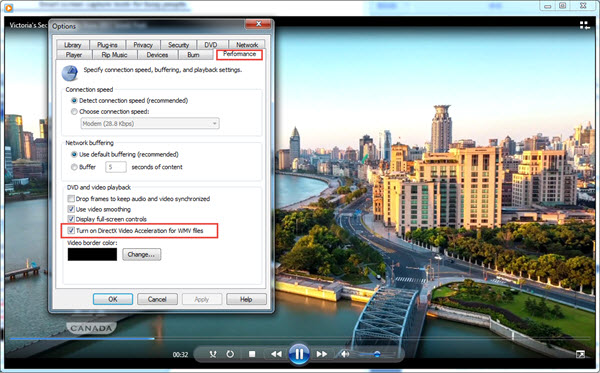Screen dimensions: 600x373
Task: Click Cancel in the Options dialog
Action: (157, 299)
